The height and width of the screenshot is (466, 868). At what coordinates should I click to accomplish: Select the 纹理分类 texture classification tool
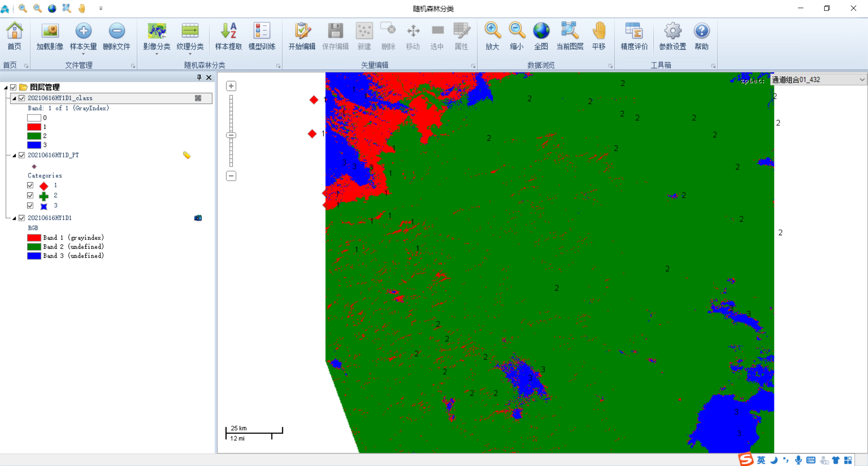pos(190,36)
